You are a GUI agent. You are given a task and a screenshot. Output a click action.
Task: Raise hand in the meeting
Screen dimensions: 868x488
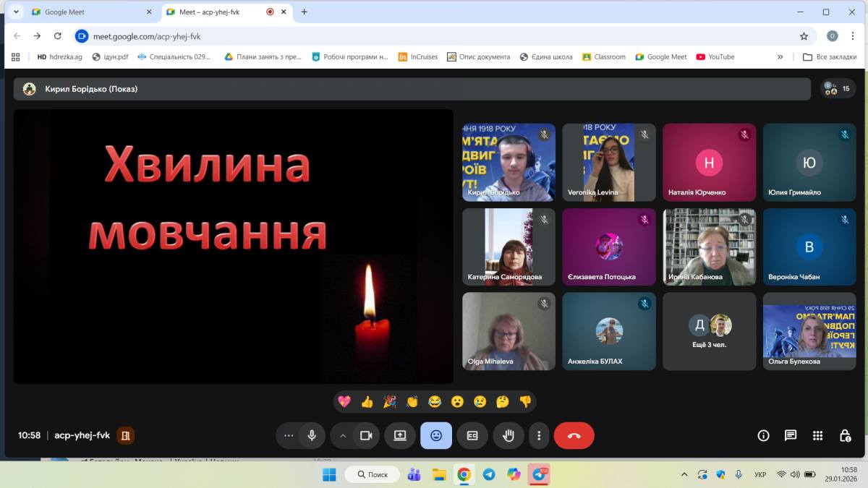(x=509, y=435)
